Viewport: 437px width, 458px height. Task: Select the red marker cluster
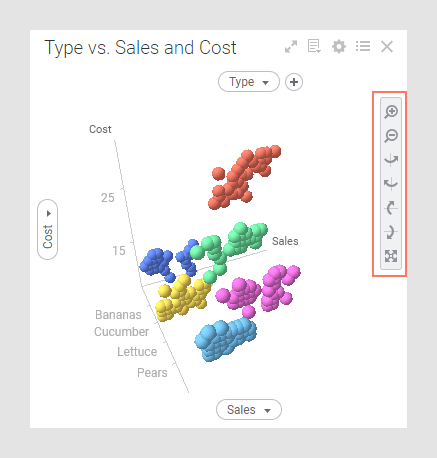[x=244, y=177]
